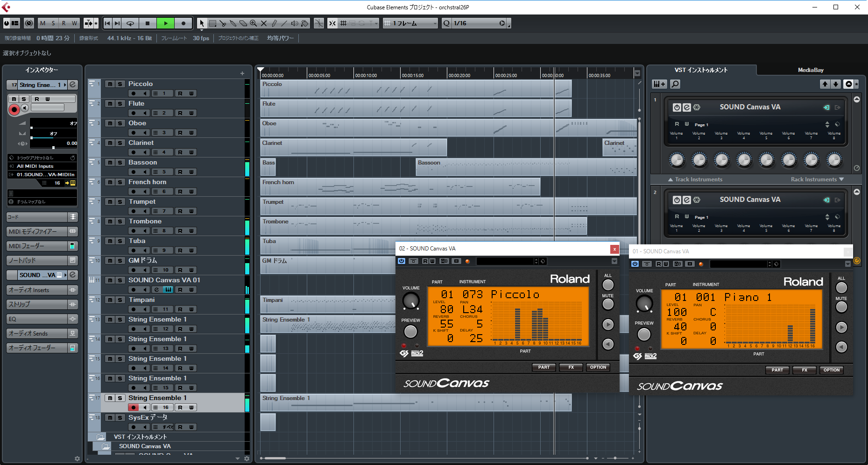Click PREVIEW button in 02 SOUND Canvas window
The height and width of the screenshot is (465, 868).
pos(410,332)
